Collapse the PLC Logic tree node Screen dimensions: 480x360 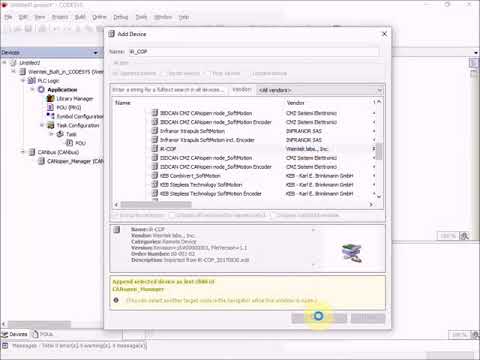tap(23, 80)
